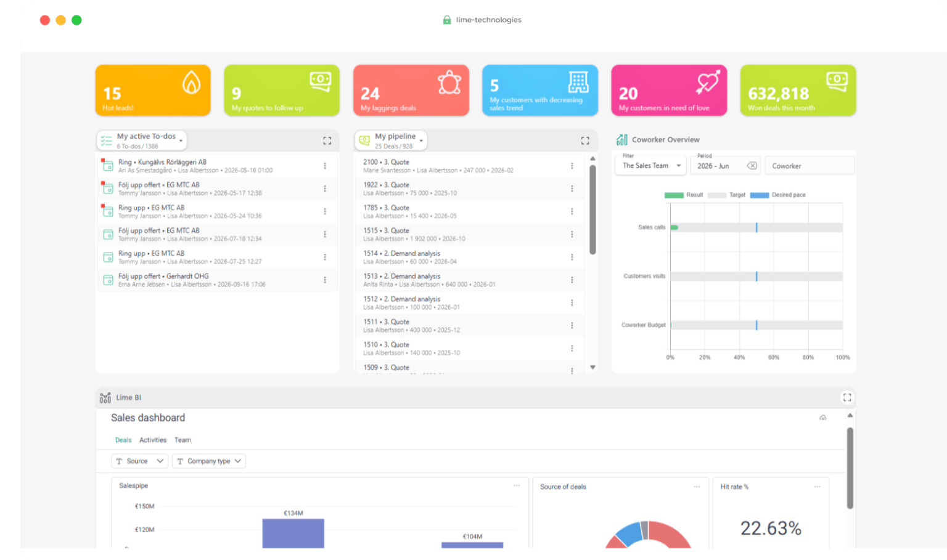Image resolution: width=947 pixels, height=560 pixels.
Task: Open options for Gerhardt OHG to-do
Action: tap(325, 280)
